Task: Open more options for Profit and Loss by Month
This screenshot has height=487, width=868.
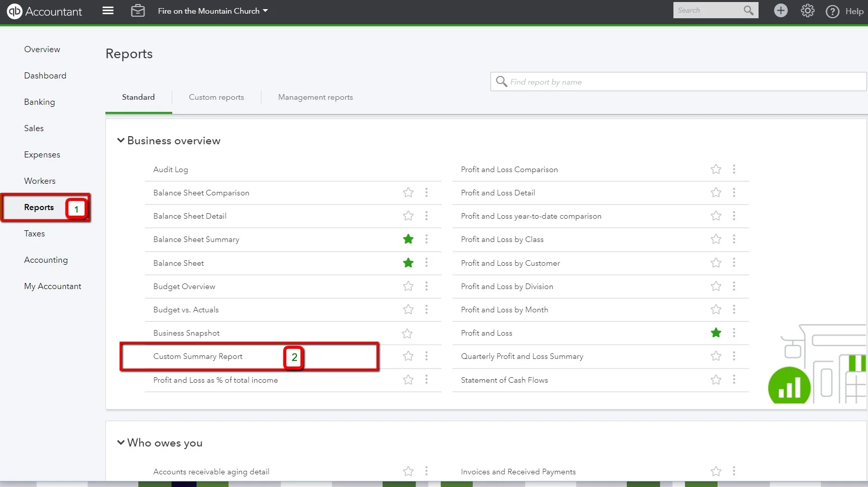Action: [734, 309]
